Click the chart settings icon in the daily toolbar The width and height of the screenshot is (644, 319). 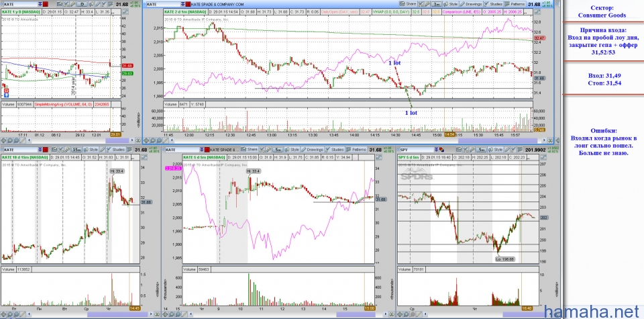click(66, 4)
